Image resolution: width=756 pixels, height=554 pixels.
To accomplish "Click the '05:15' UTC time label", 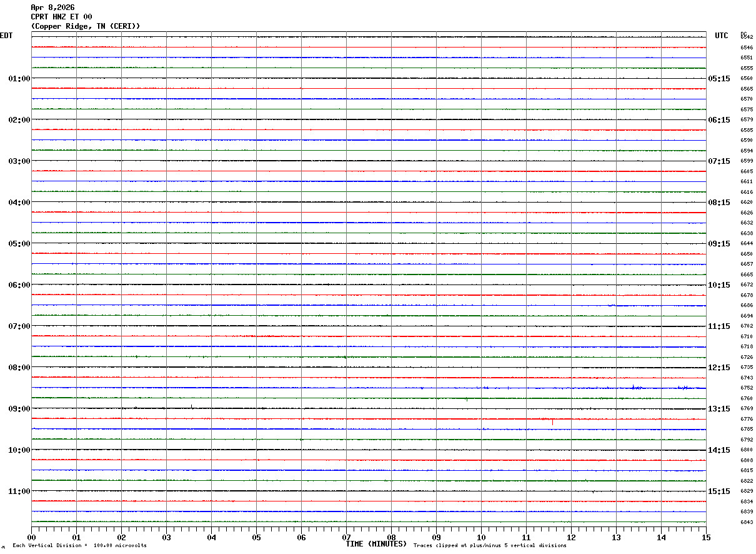I will (719, 79).
